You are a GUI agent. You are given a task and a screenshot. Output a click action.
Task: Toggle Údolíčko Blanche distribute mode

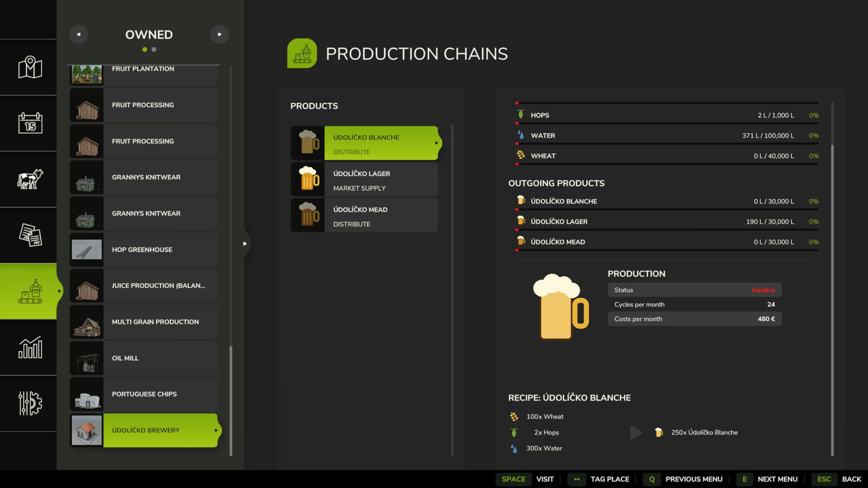point(352,152)
